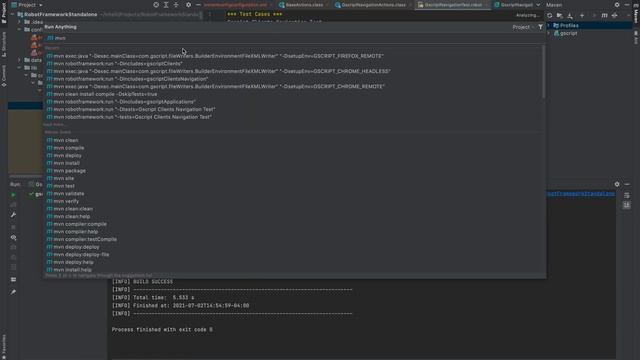Viewport: 640px width, 360px height.
Task: Open Run panel settings gear icon
Action: 617,184
